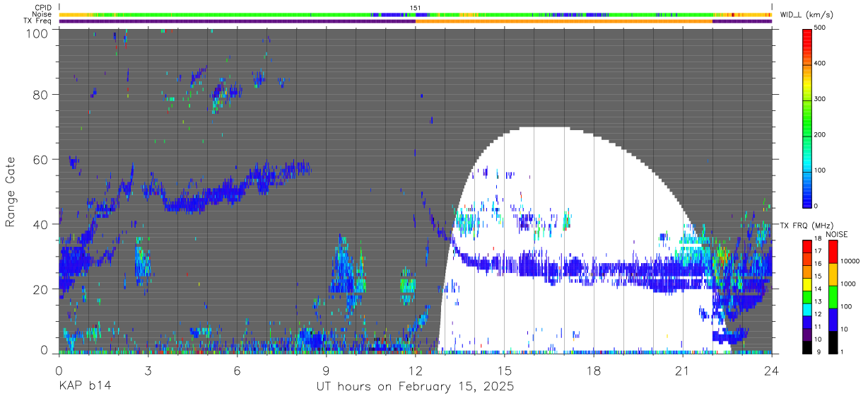This screenshot has height=401, width=868.
Task: Click the 9 hour tick label on time axis
Action: point(327,370)
